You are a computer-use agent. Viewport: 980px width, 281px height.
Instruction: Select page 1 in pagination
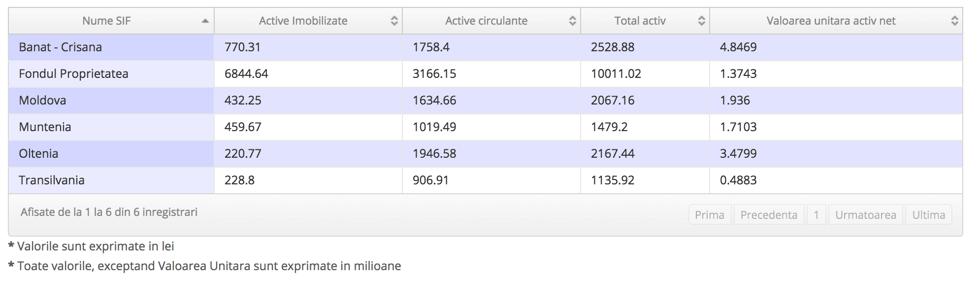[817, 215]
